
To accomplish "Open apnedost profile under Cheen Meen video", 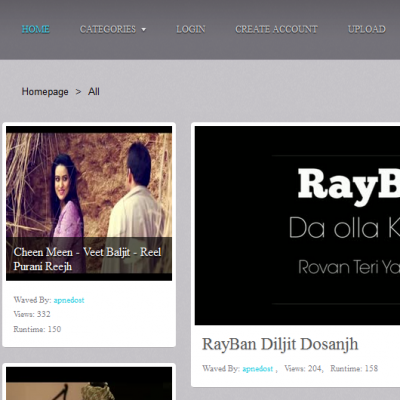I will click(69, 300).
